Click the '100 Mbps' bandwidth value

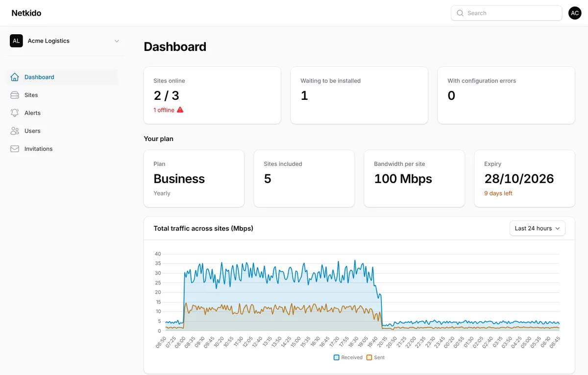(403, 179)
